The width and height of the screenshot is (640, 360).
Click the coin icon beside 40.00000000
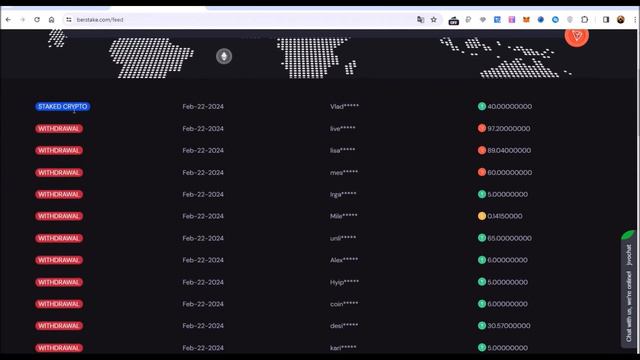point(482,106)
